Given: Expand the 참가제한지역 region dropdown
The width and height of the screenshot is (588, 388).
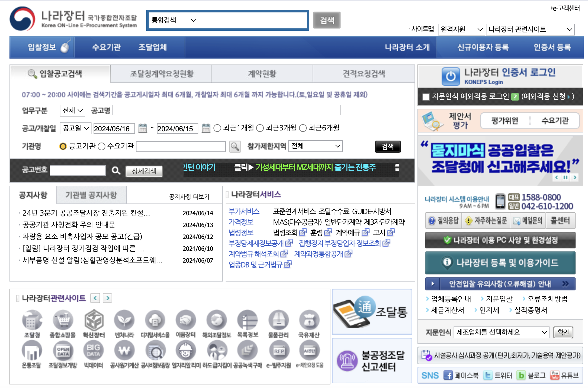Looking at the screenshot, I should point(315,146).
